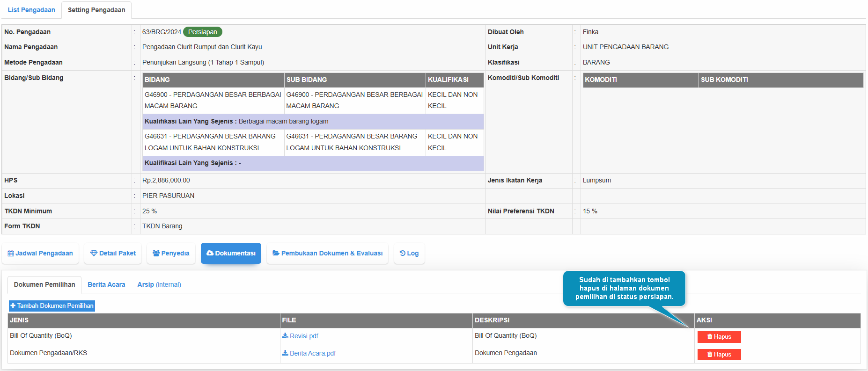Click the JENIS column header
The height and width of the screenshot is (371, 868).
[19, 320]
